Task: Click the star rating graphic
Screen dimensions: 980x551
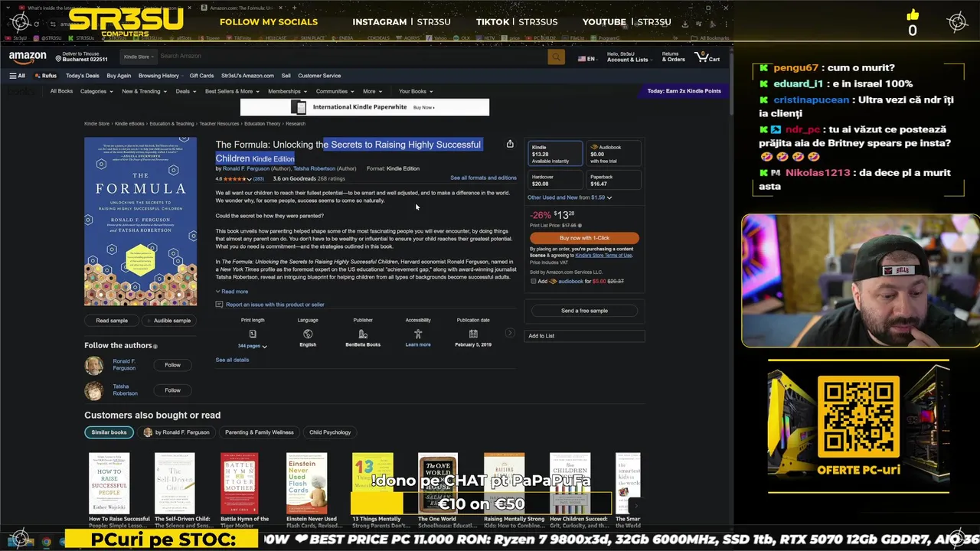Action: pos(235,178)
